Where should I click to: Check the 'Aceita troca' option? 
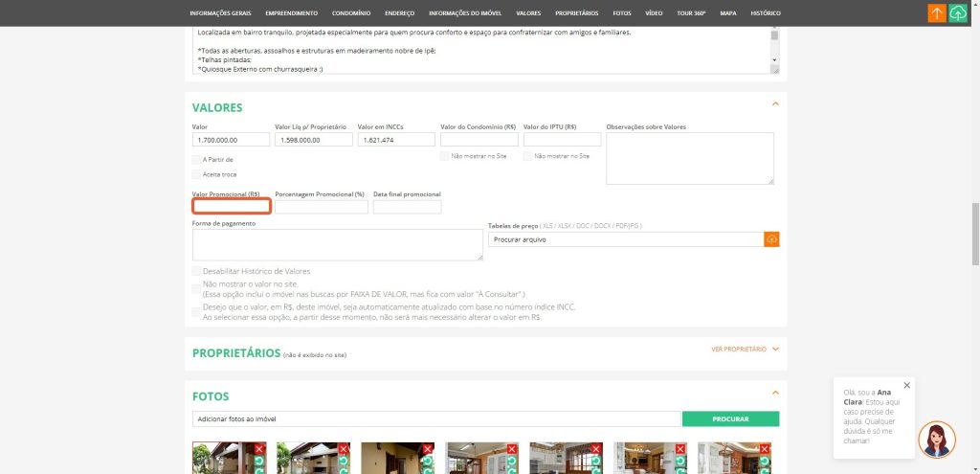196,174
